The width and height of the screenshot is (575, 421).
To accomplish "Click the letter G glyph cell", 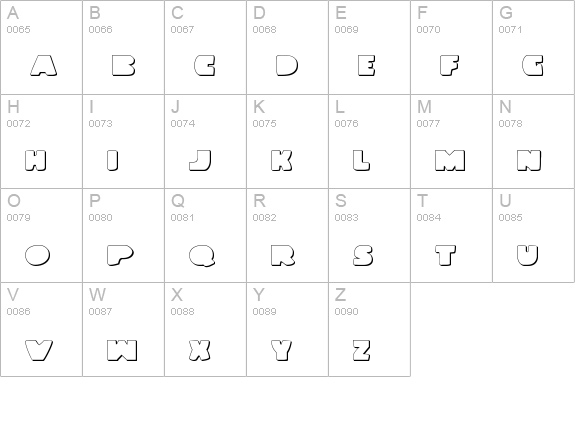I will click(534, 47).
